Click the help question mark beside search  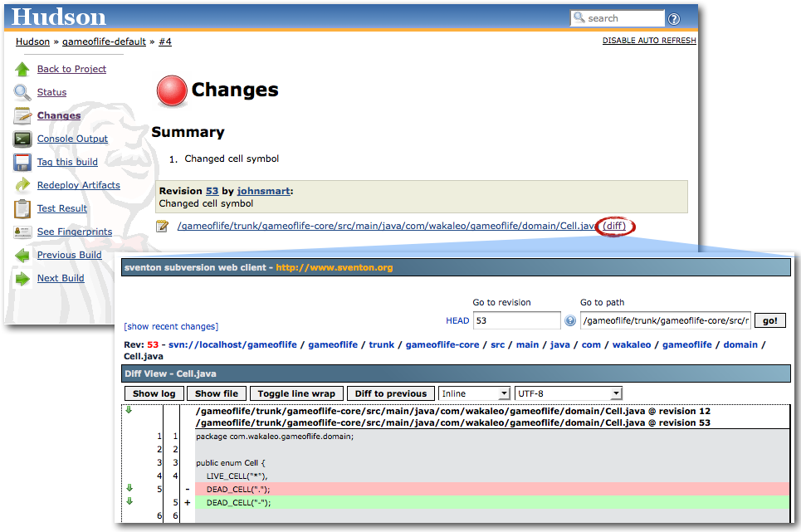point(674,19)
